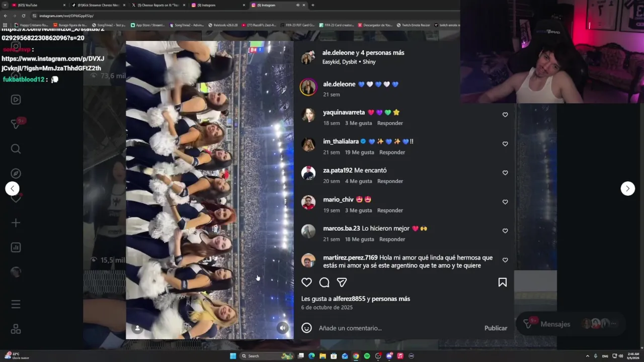
Task: Share the reel via the paper-plane icon
Action: point(342,283)
